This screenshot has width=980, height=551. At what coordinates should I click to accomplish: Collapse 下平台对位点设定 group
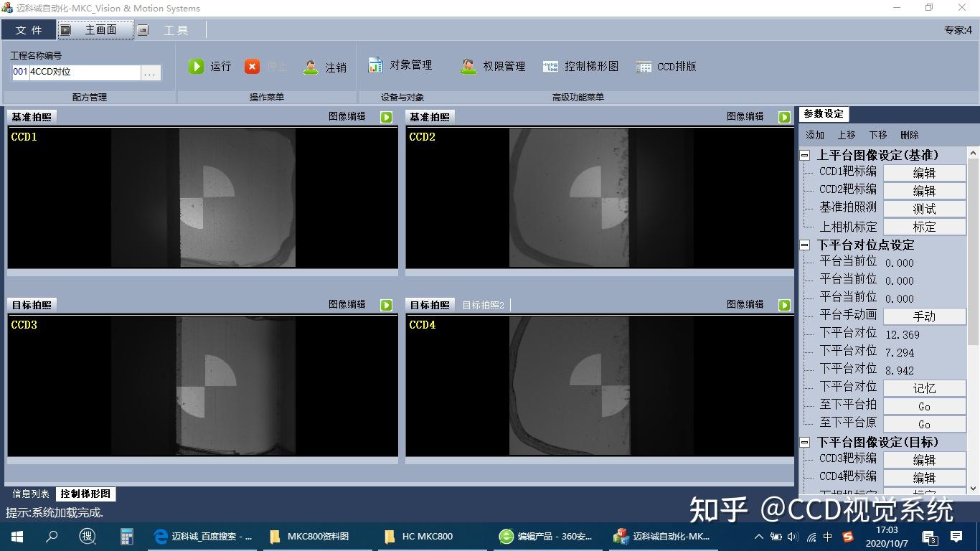click(805, 245)
